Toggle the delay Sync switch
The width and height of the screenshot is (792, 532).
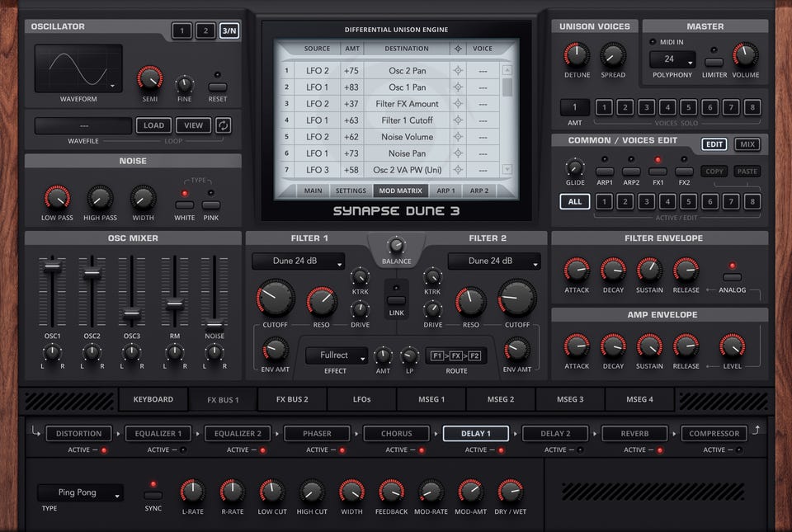[153, 495]
